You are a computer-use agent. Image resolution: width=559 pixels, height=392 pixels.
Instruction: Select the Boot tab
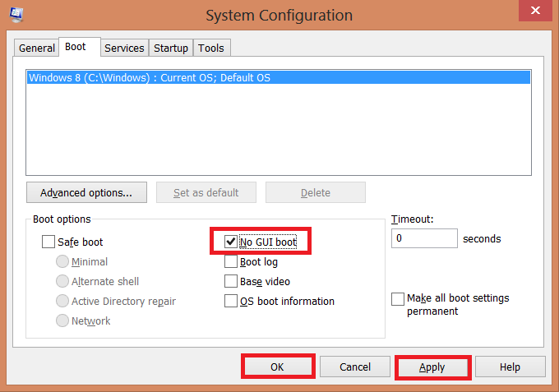(x=76, y=48)
